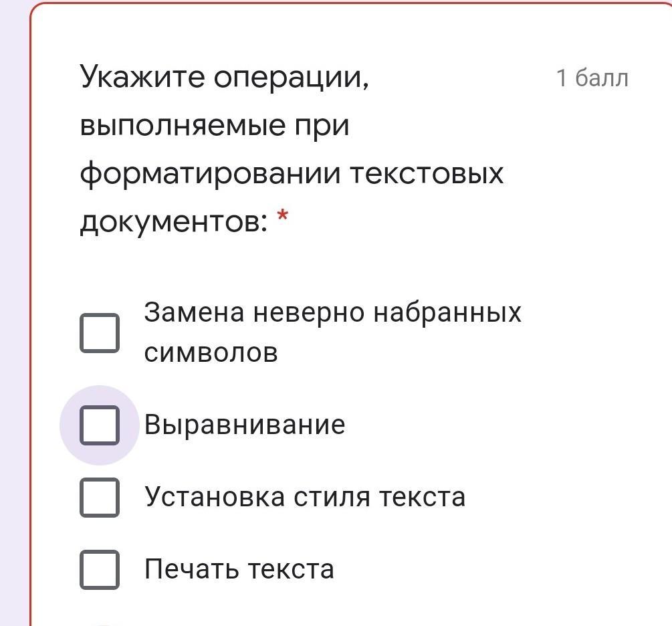Click the 'Печать текста' label text
672x626 pixels.
(x=239, y=570)
